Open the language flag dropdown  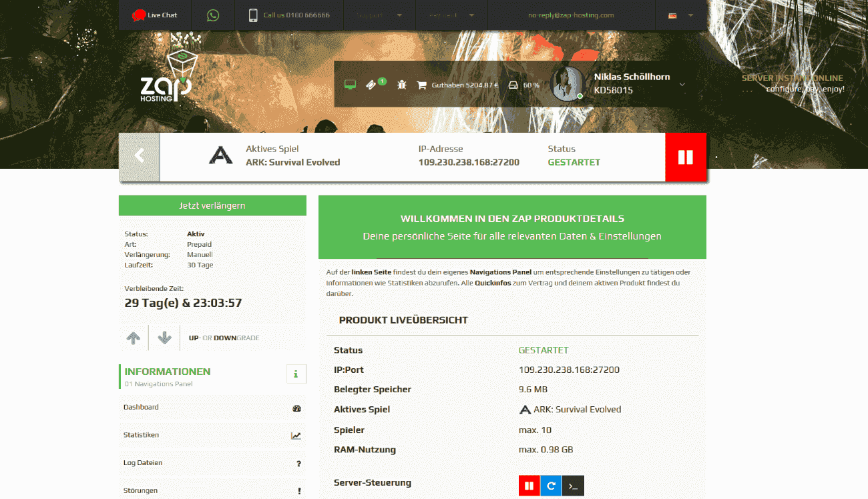[681, 15]
